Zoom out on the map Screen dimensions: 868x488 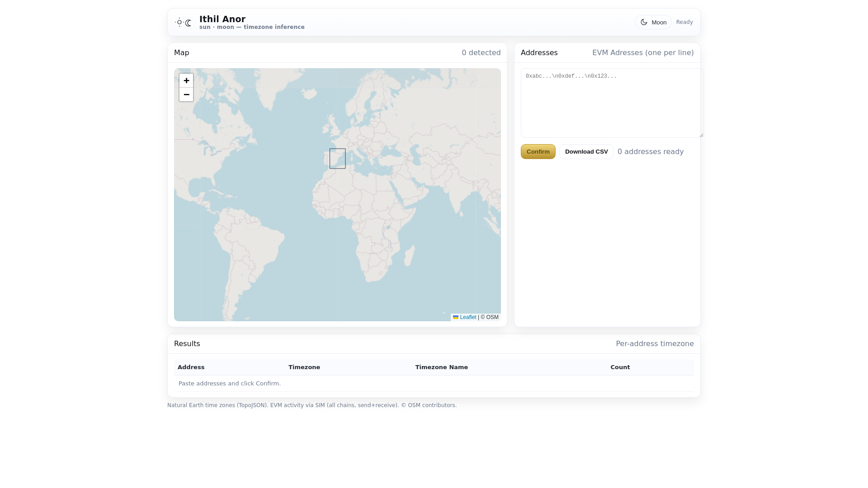186,94
